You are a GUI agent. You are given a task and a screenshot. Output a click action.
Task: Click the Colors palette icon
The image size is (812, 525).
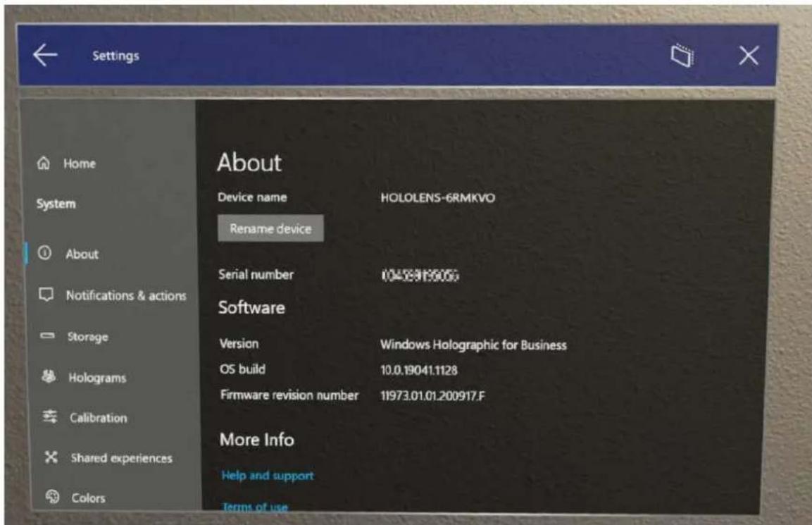[52, 497]
